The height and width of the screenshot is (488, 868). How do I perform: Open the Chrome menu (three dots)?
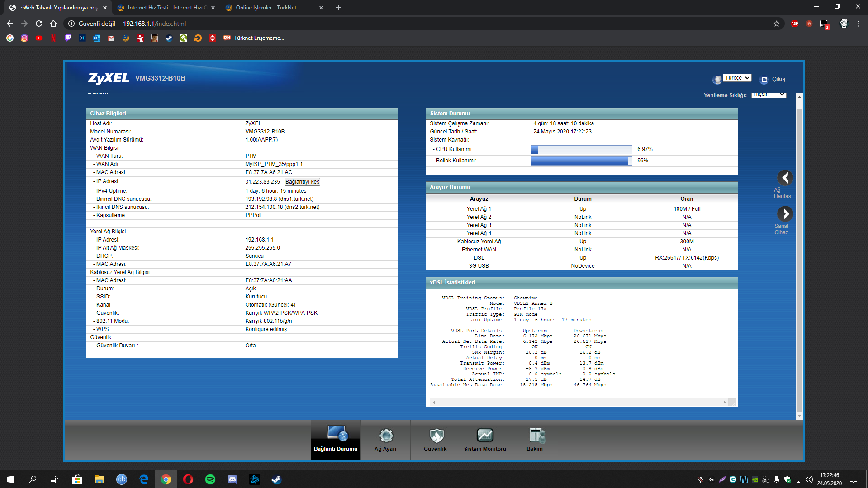859,24
